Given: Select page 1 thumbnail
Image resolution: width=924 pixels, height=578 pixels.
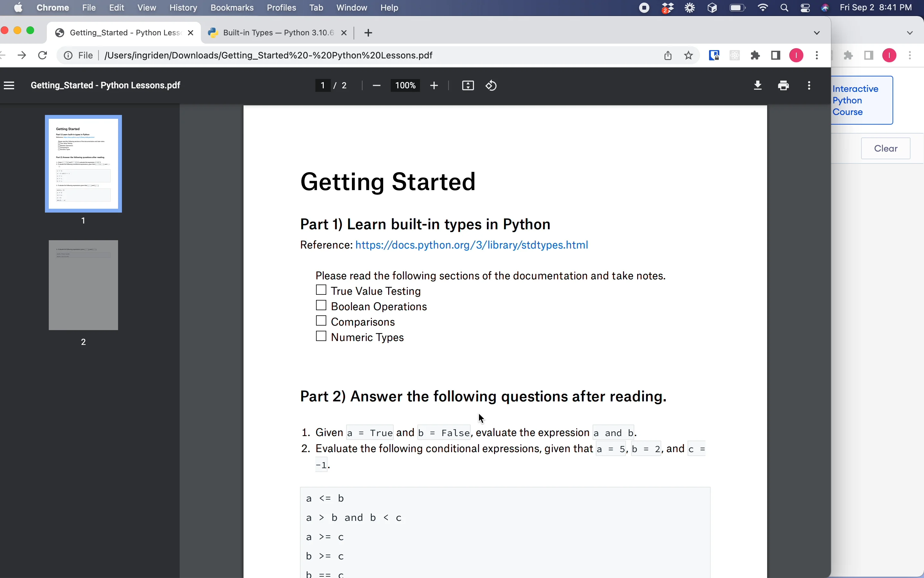Looking at the screenshot, I should (x=83, y=164).
